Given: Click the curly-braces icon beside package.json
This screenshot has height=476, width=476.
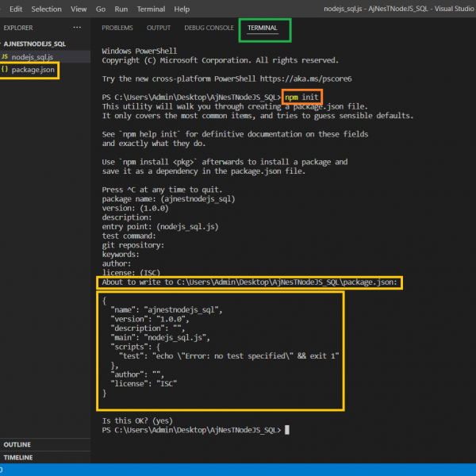Looking at the screenshot, I should [x=6, y=70].
